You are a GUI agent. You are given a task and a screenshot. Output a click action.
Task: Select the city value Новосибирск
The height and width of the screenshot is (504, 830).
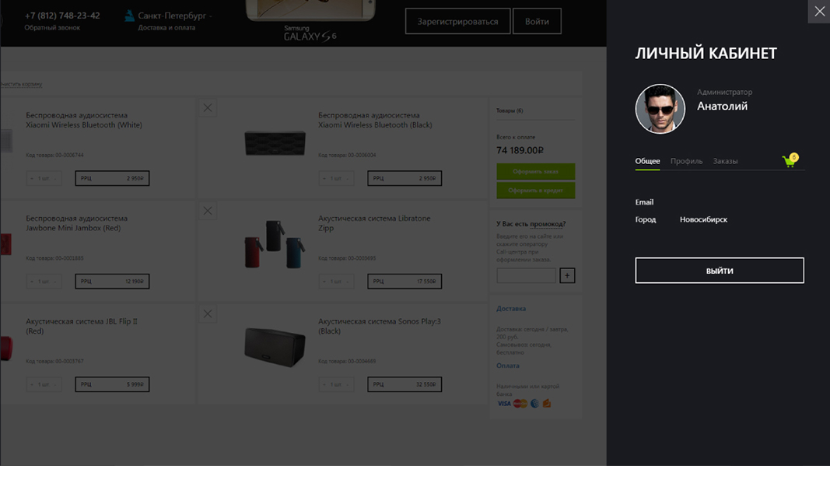[x=703, y=219]
